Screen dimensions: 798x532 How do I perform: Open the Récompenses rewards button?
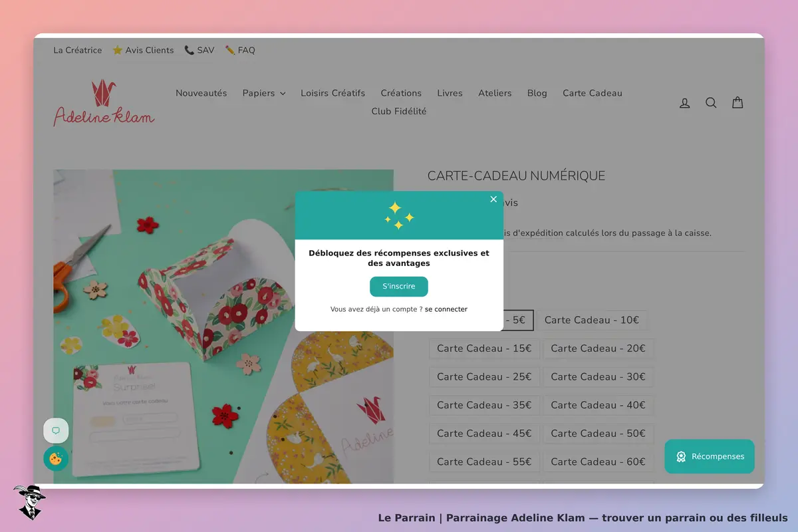[x=710, y=456]
